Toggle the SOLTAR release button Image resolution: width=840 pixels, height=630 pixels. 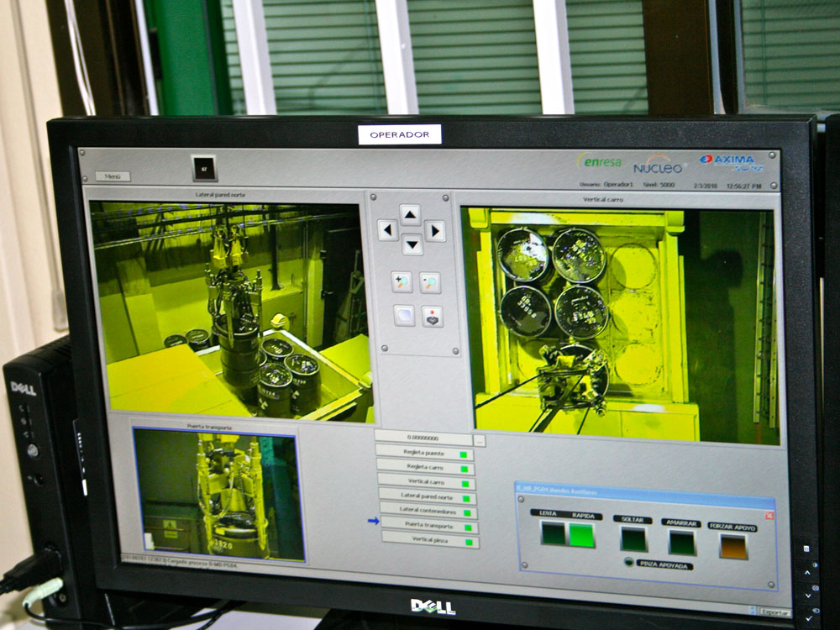pos(633,538)
